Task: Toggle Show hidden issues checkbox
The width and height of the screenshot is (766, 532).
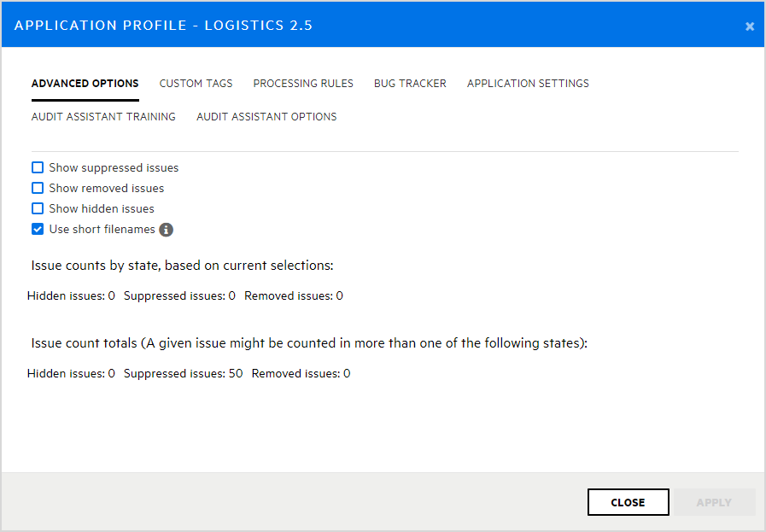Action: (x=38, y=209)
